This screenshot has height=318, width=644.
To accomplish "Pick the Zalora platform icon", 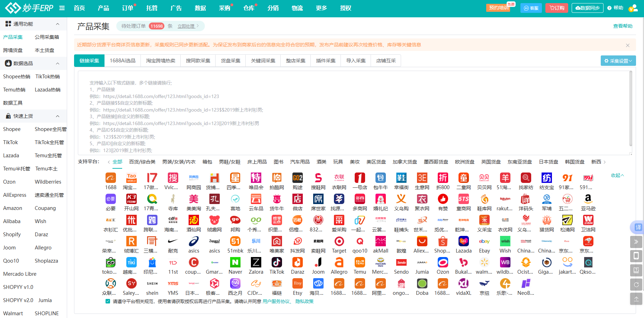I will point(256,263).
